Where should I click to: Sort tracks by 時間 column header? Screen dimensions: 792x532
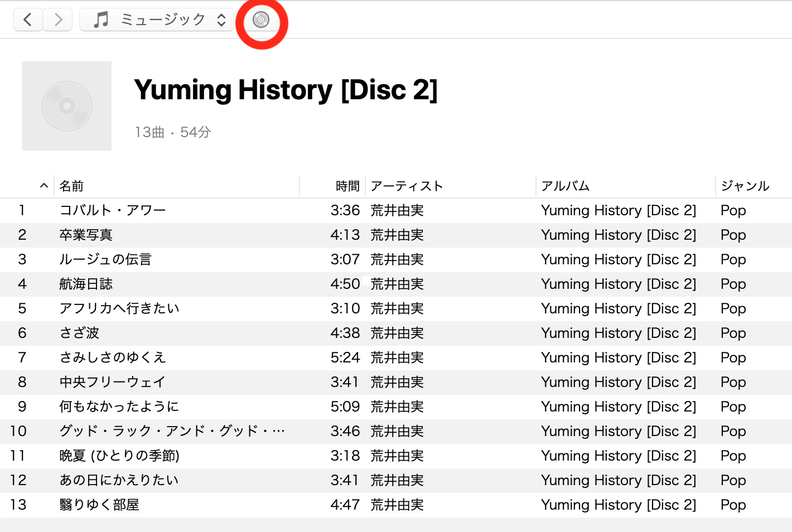[x=347, y=186]
